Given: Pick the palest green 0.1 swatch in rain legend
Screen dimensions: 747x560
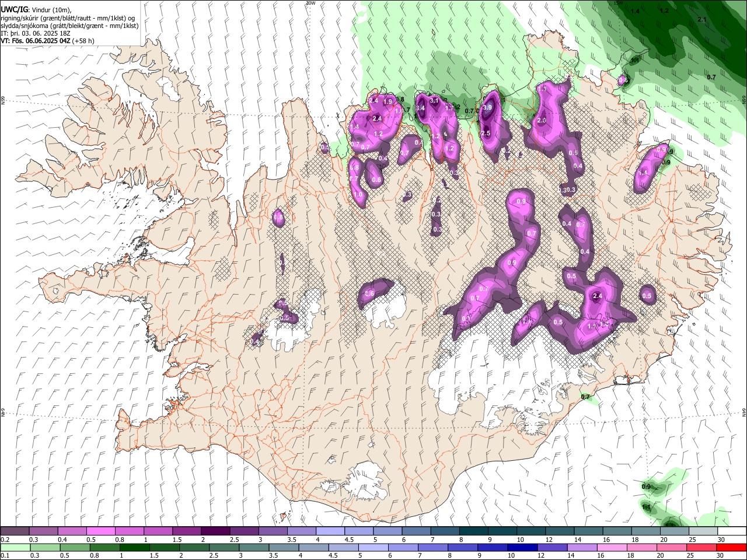Looking at the screenshot, I should (x=15, y=547).
